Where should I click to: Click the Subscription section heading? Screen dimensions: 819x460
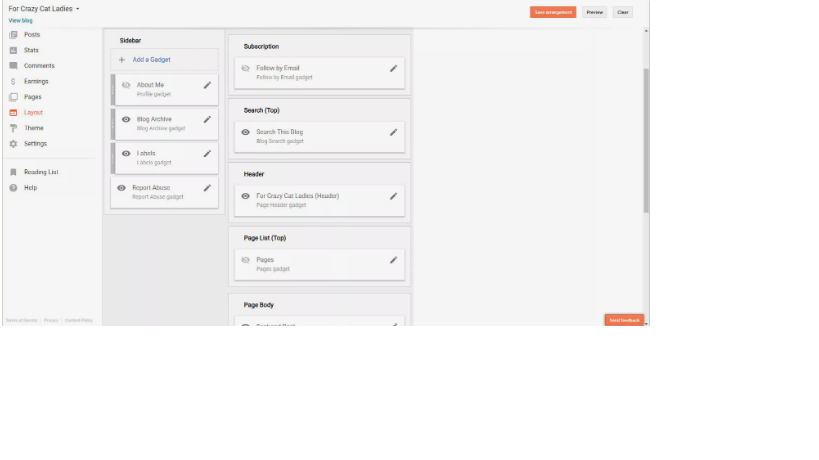pos(261,46)
